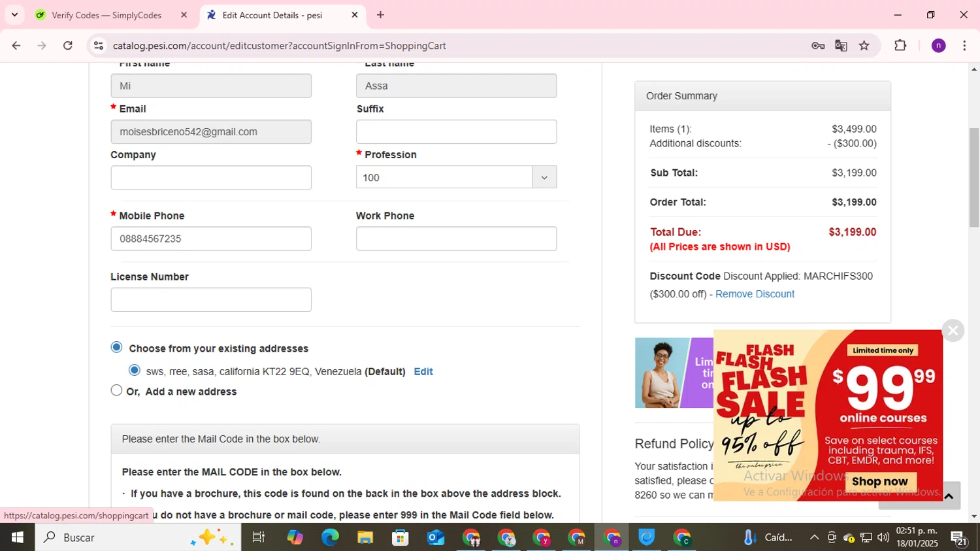980x551 pixels.
Task: Click the Remove Discount link
Action: [755, 294]
